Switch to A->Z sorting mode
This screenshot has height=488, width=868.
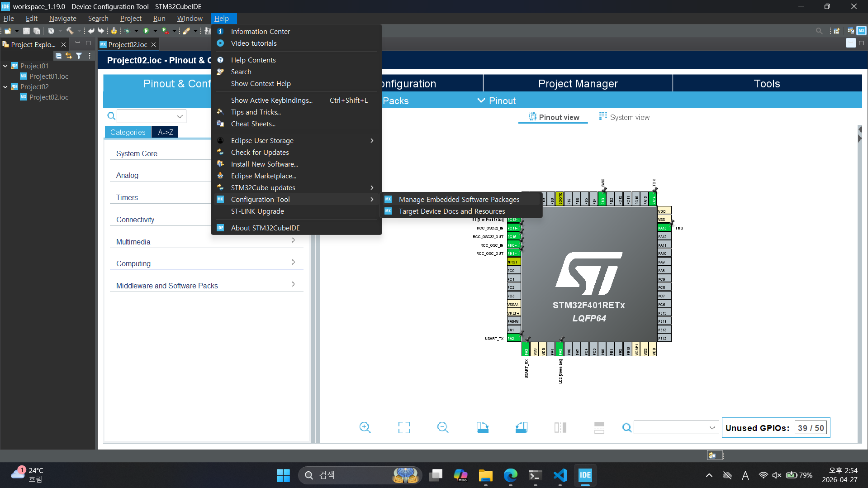coord(165,132)
